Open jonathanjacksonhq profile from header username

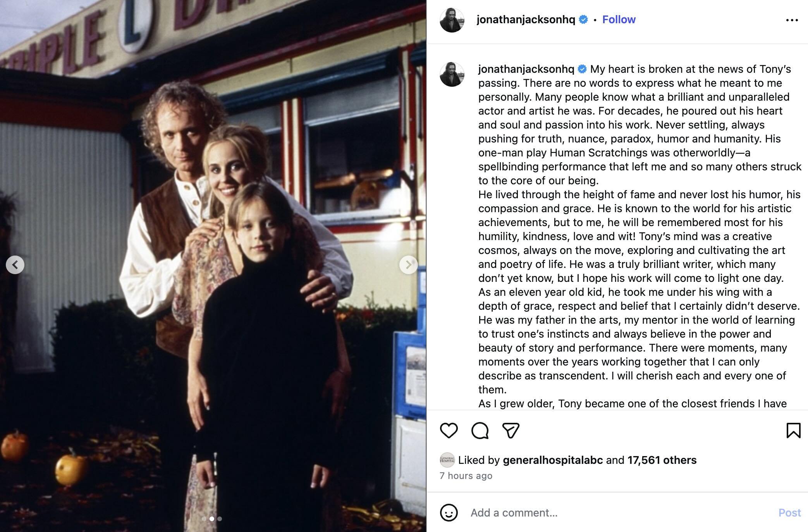pyautogui.click(x=526, y=19)
